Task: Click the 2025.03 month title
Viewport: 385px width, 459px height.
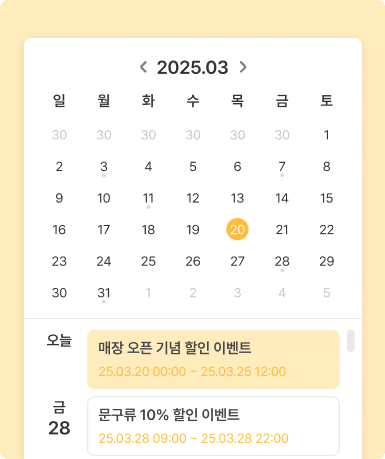Action: coord(193,67)
